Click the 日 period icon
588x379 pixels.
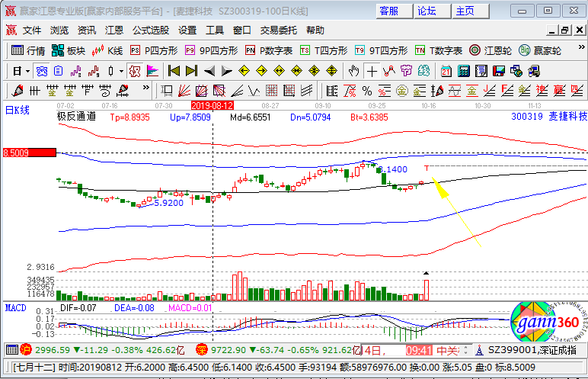(x=18, y=71)
